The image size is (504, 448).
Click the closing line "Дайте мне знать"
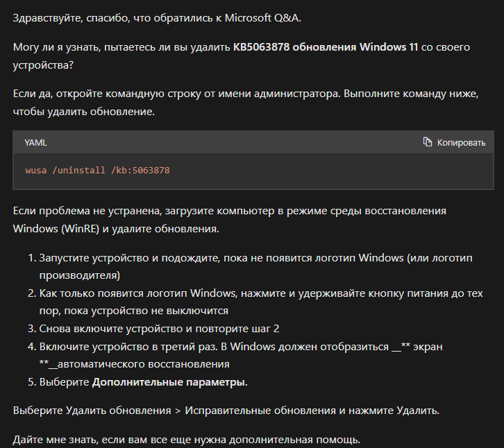[187, 439]
